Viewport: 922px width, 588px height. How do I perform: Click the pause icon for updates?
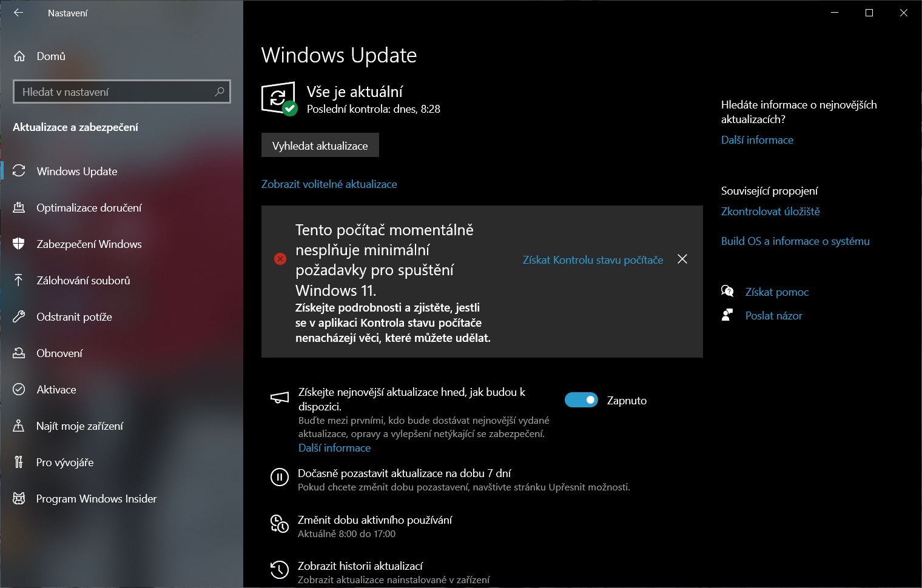[x=280, y=477]
